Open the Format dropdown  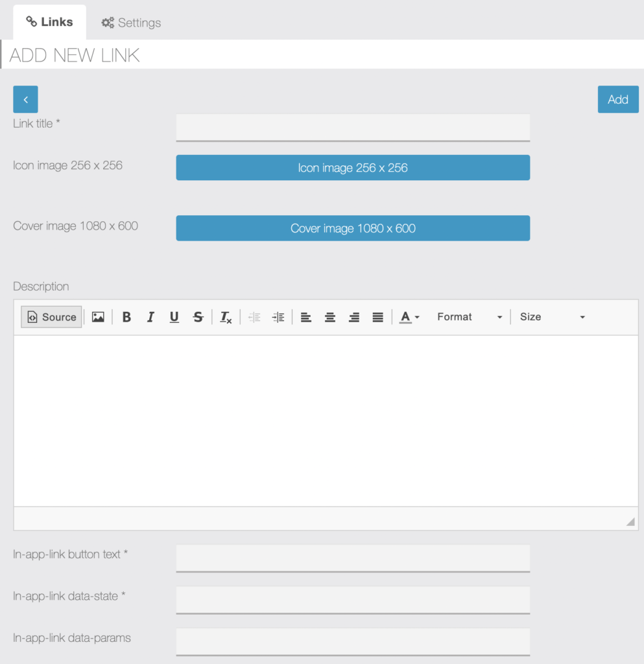pyautogui.click(x=469, y=317)
